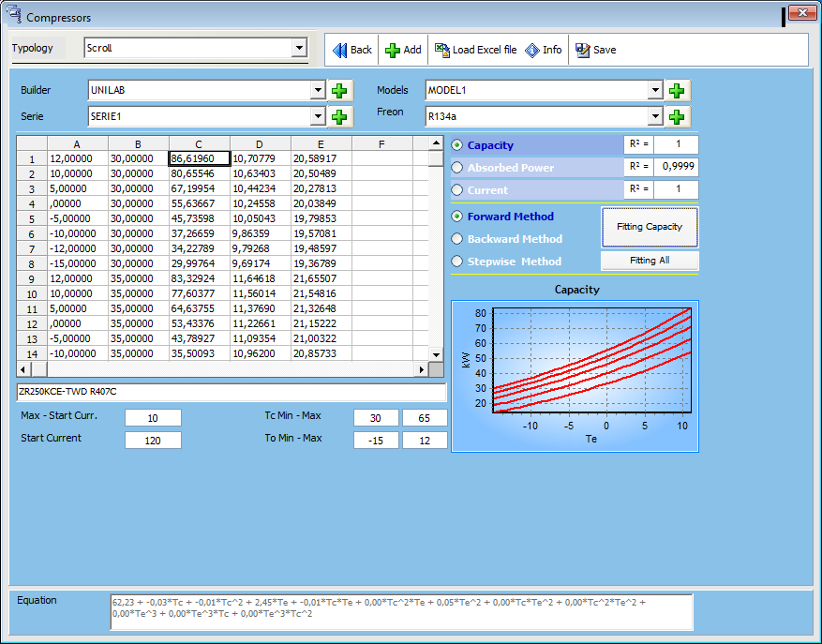Choose the Forward Method option

click(457, 216)
